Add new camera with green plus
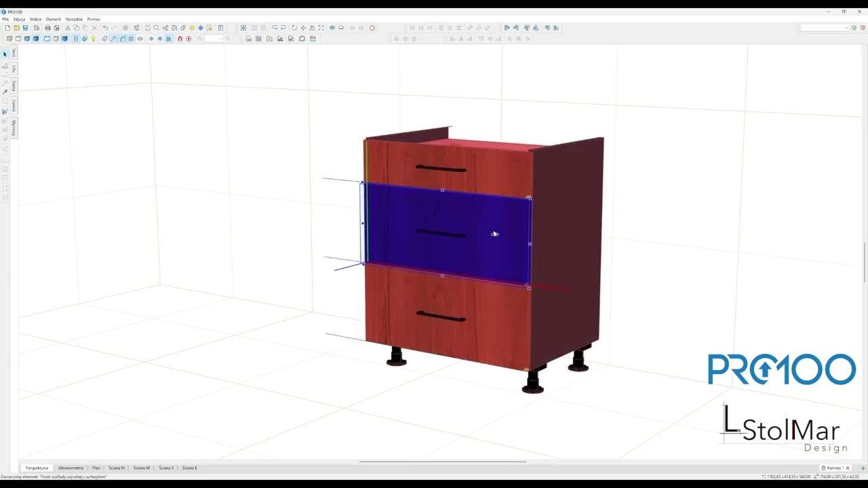This screenshot has height=488, width=868. pos(863,468)
